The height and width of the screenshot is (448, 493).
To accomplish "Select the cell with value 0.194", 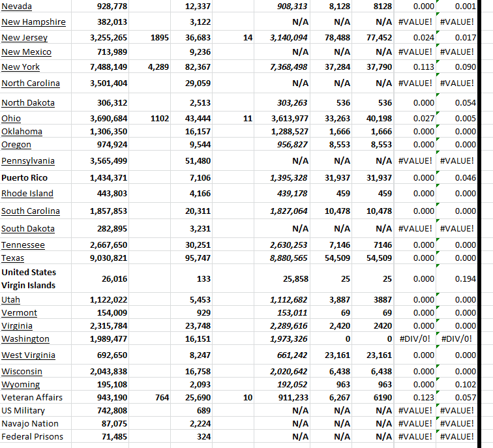I will (465, 279).
